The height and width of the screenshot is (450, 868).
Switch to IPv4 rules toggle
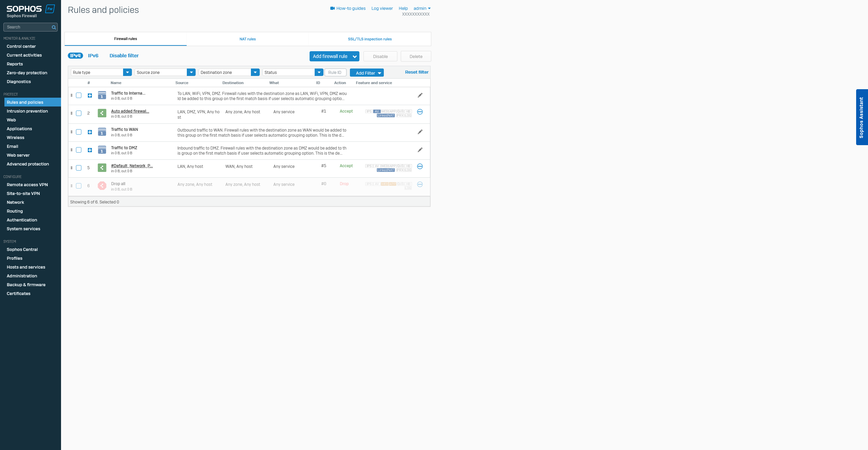[75, 56]
